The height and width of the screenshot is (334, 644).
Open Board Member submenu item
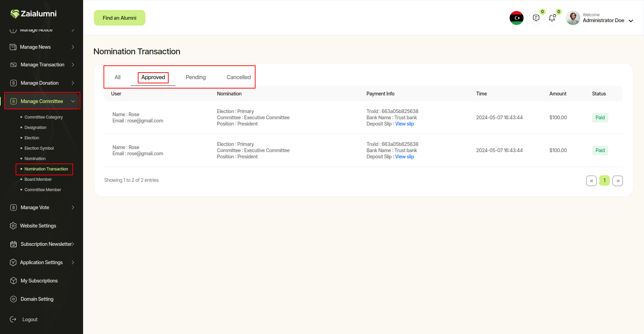coord(38,179)
